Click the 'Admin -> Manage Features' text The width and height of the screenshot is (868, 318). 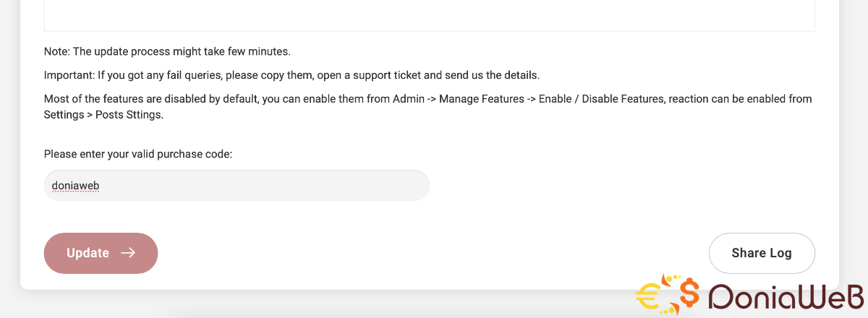pyautogui.click(x=458, y=98)
